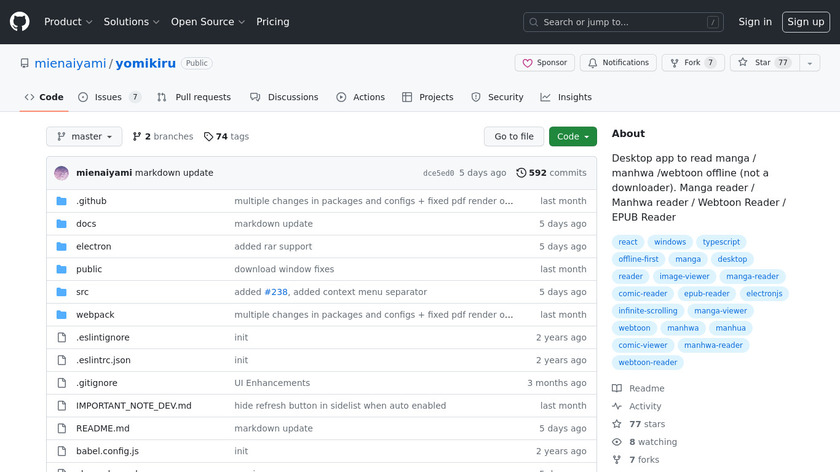
Task: Click the .github folder icon
Action: pyautogui.click(x=62, y=201)
